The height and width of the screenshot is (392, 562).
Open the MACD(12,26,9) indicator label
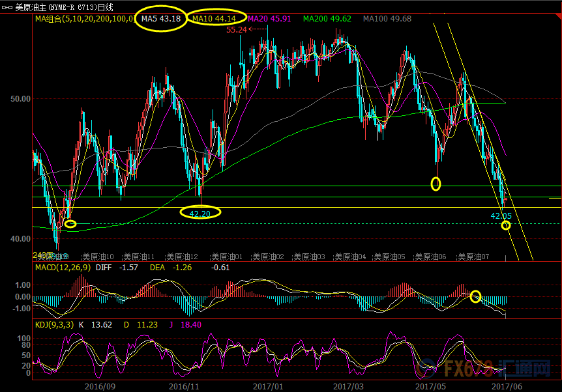coord(63,268)
